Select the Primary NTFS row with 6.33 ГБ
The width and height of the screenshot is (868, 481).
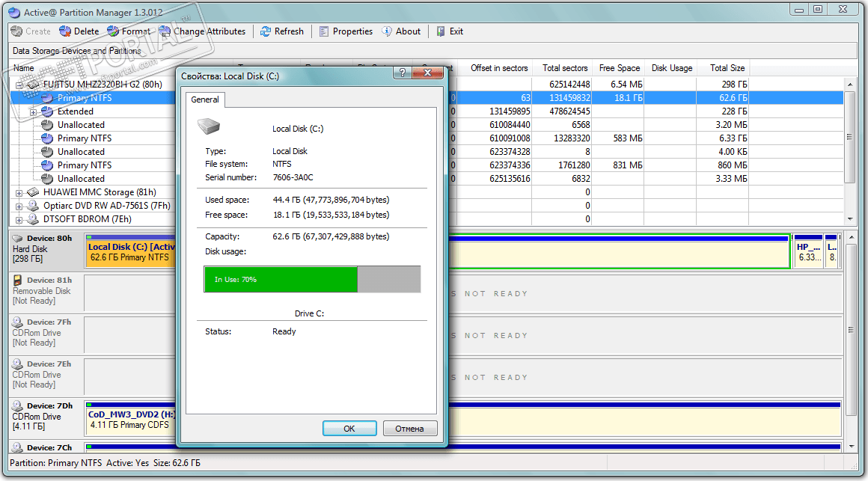[x=84, y=138]
